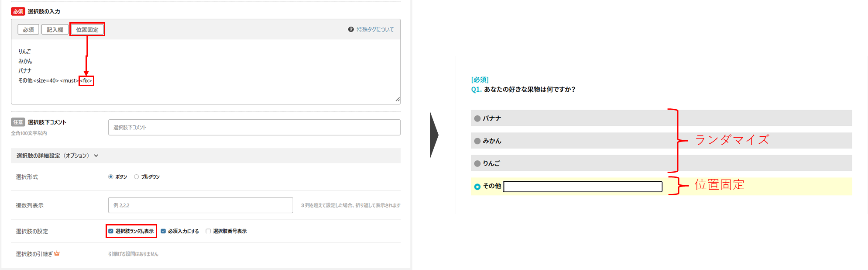
Task: Select the バナナ answer option
Action: point(477,118)
